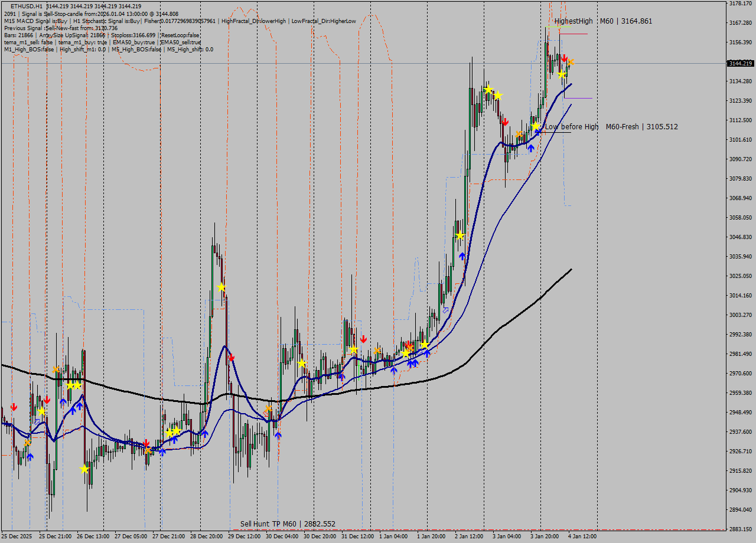756x543 pixels.
Task: Click the red sell arrow near the latest candle
Action: (565, 57)
